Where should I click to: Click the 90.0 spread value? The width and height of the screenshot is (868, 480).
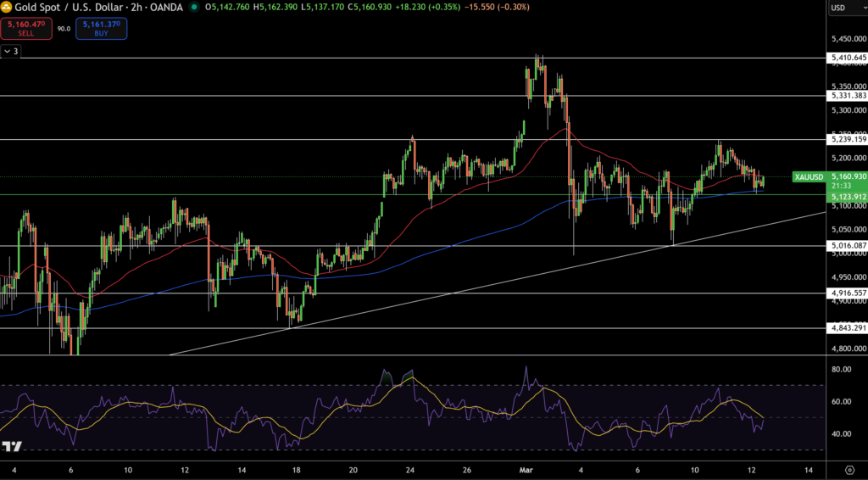(x=64, y=29)
